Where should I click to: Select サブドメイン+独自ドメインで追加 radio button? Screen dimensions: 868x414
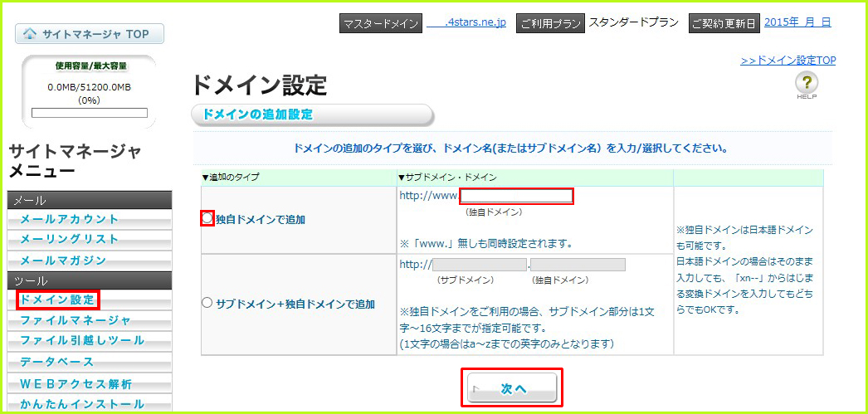click(207, 303)
